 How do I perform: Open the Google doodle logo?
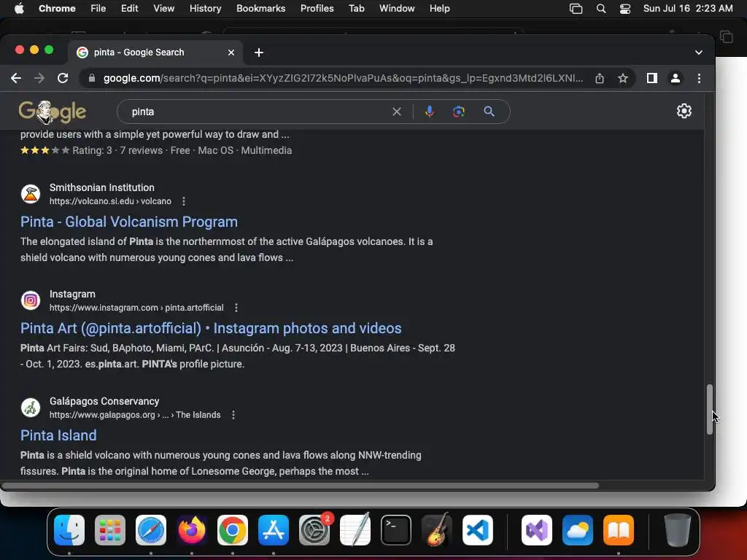pos(52,112)
